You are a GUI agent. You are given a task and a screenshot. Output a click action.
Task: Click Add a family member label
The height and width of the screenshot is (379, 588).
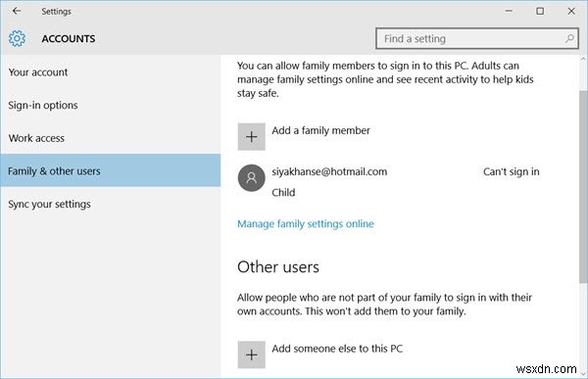click(321, 130)
